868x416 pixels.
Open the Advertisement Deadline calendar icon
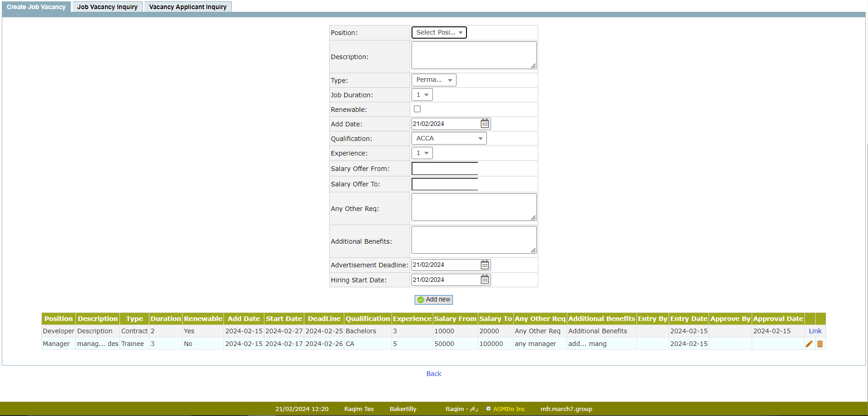click(x=485, y=265)
